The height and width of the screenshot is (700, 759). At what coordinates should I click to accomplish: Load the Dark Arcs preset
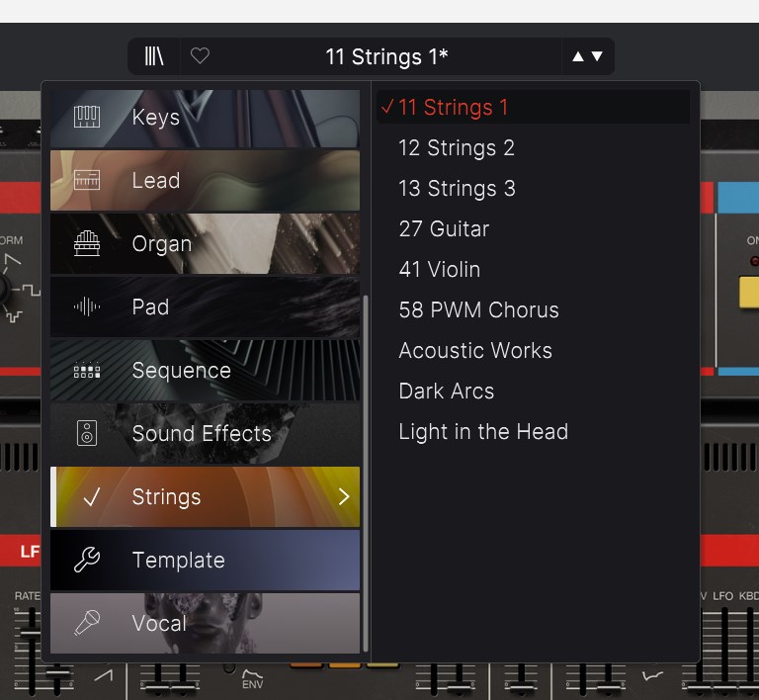446,392
